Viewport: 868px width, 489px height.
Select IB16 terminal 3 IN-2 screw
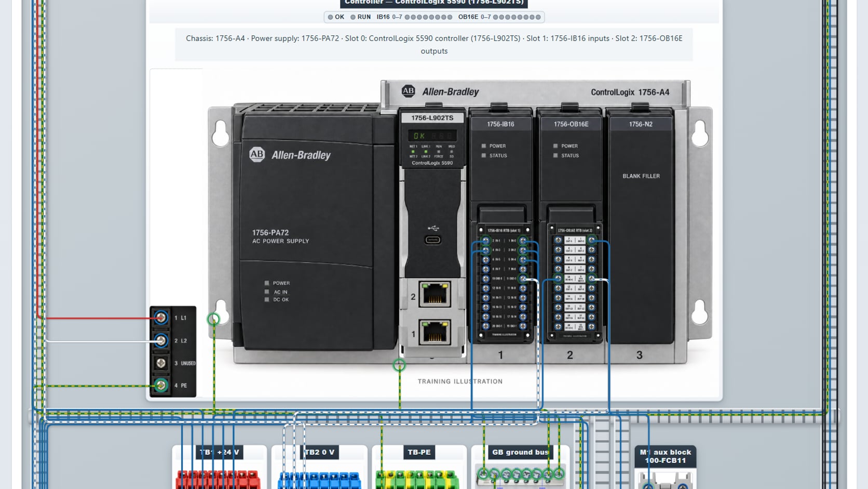click(523, 250)
